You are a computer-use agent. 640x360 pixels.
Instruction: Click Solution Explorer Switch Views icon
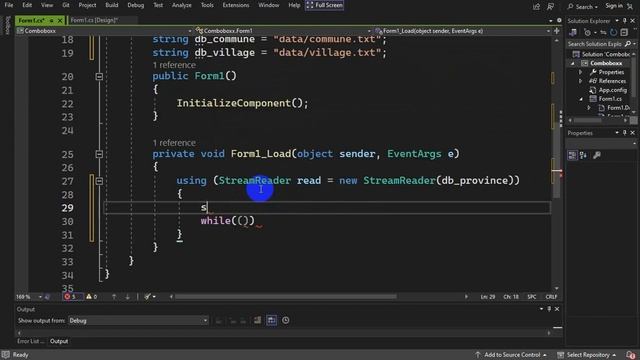[573, 32]
